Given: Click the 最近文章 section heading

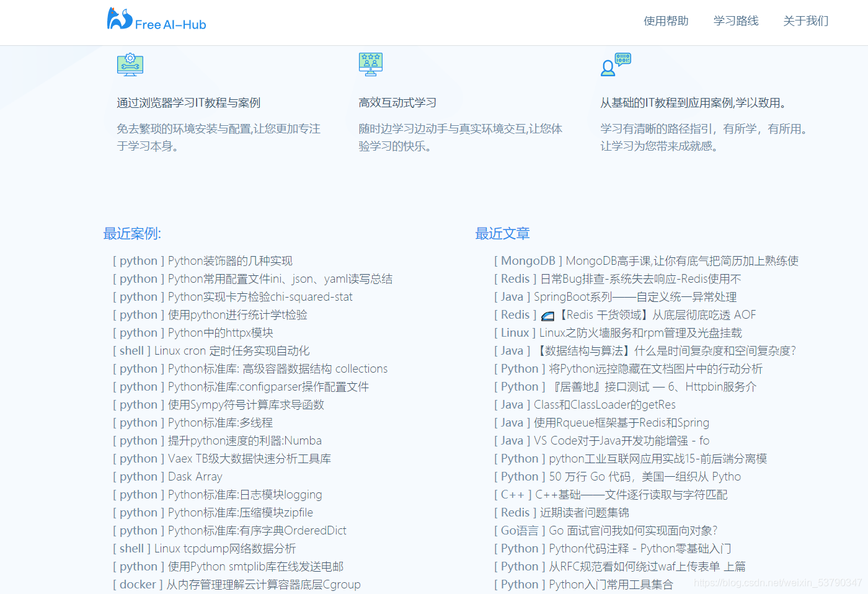Looking at the screenshot, I should pos(503,233).
